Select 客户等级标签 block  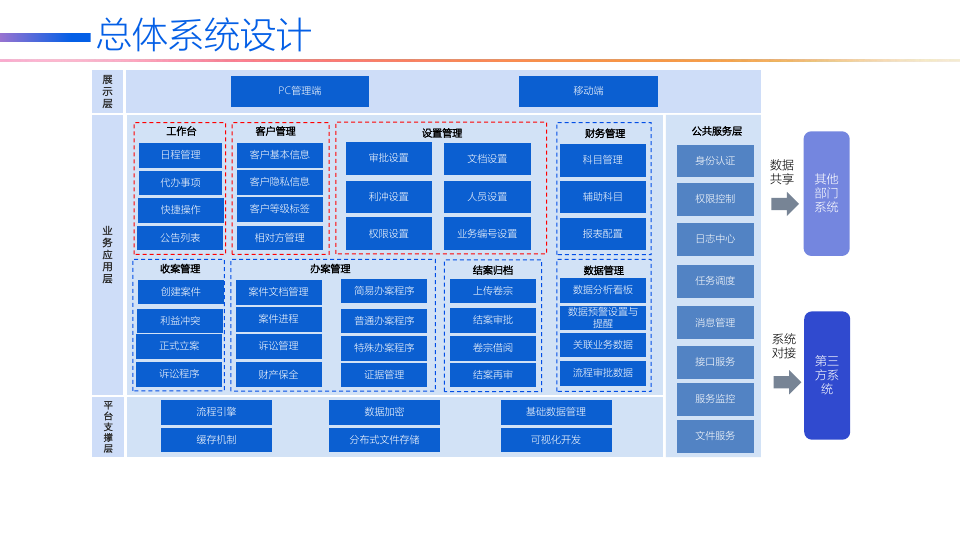coord(279,209)
